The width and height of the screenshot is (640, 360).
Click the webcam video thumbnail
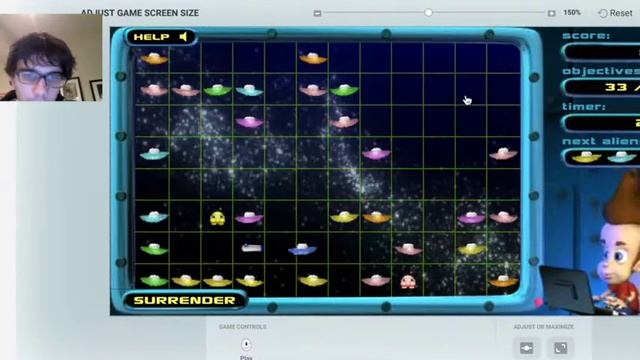click(x=51, y=57)
